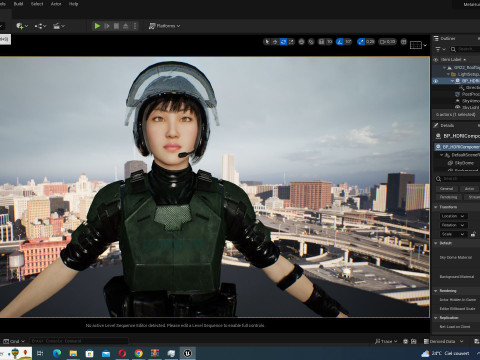Viewport: 480px width, 360px height.
Task: Change rotation snap value 10°
Action: pyautogui.click(x=348, y=42)
